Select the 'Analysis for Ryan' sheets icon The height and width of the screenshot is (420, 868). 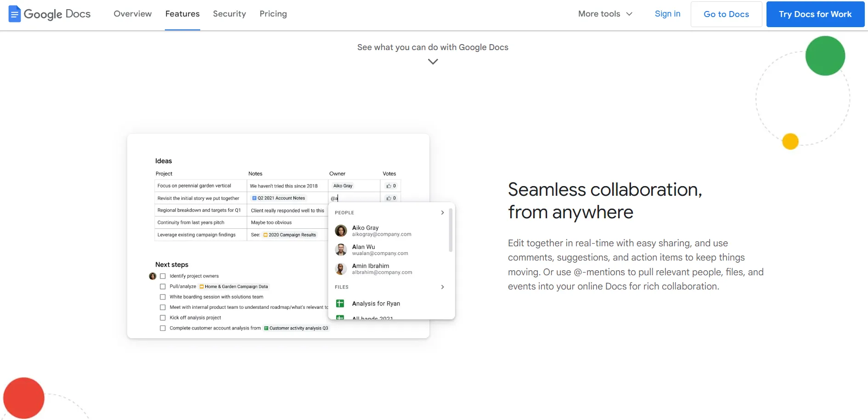[340, 303]
